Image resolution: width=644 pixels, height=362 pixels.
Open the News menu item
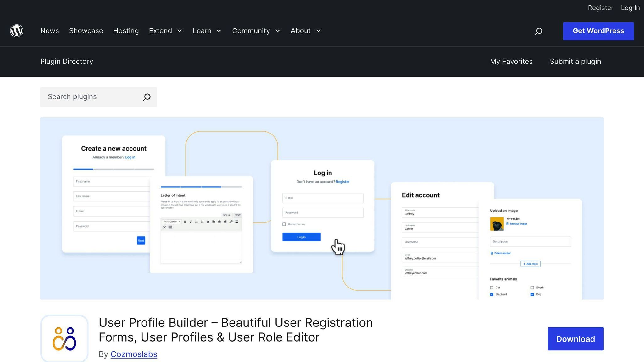[x=50, y=31]
